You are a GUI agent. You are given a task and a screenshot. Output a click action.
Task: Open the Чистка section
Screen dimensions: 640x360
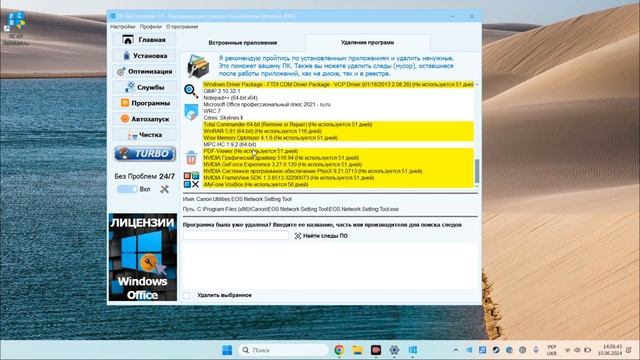[144, 135]
